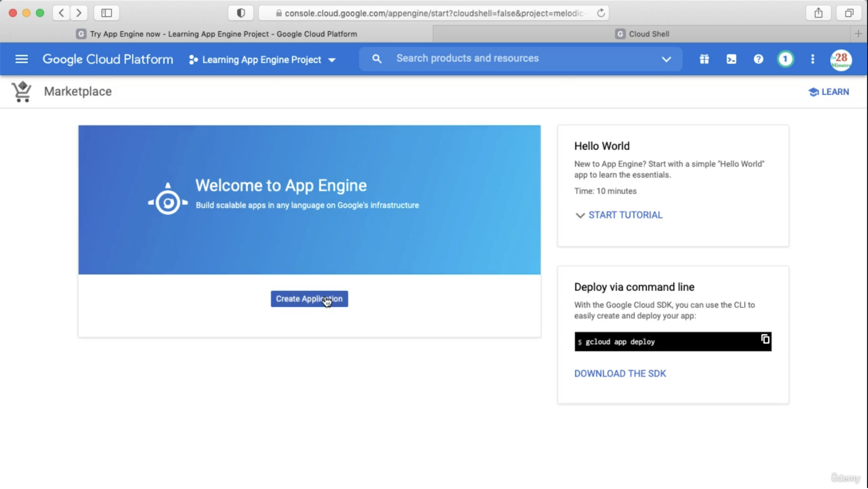Click the gcloud app deploy code box
Viewport: 868px width, 489px height.
673,341
